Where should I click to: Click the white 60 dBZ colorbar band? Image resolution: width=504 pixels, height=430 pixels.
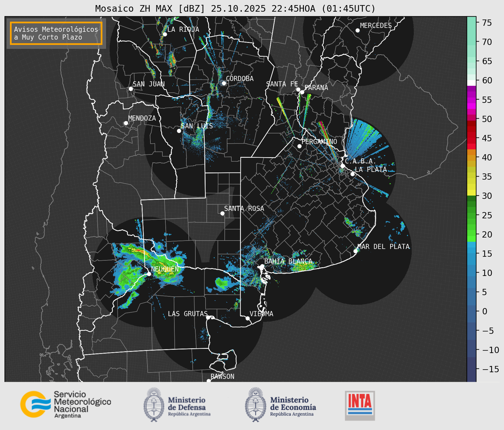tap(471, 83)
